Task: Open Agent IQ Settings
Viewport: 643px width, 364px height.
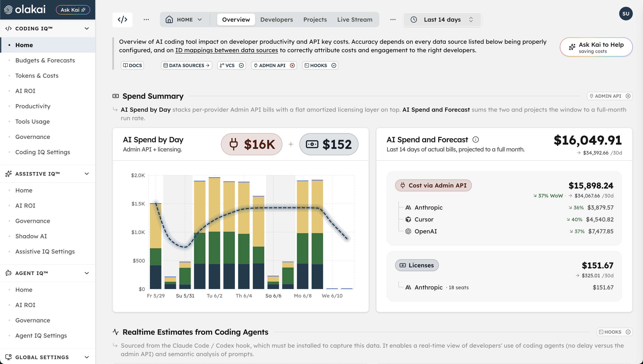Action: 48,336
